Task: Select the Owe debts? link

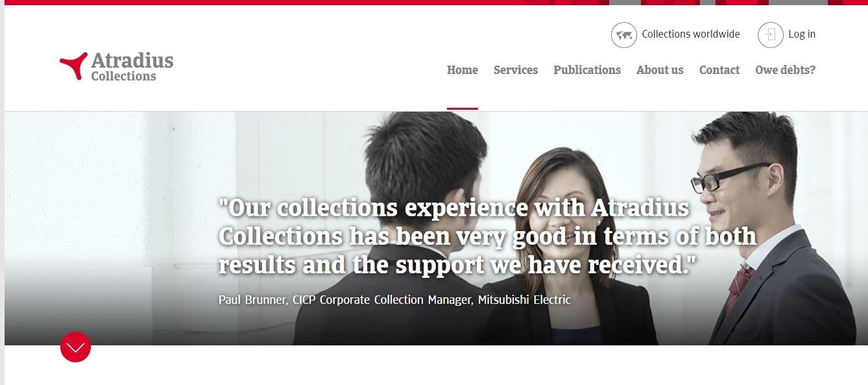Action: click(x=785, y=70)
